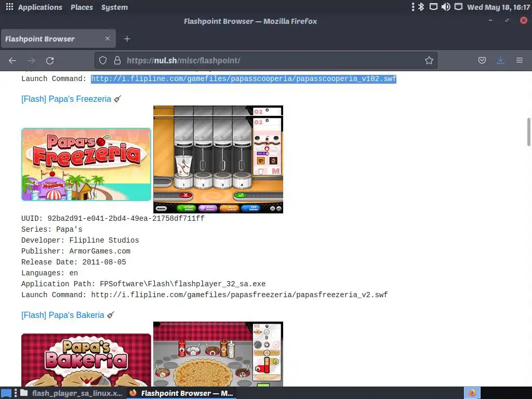
Task: Switch to flash_player_sa_linux taskbar window
Action: [x=71, y=393]
